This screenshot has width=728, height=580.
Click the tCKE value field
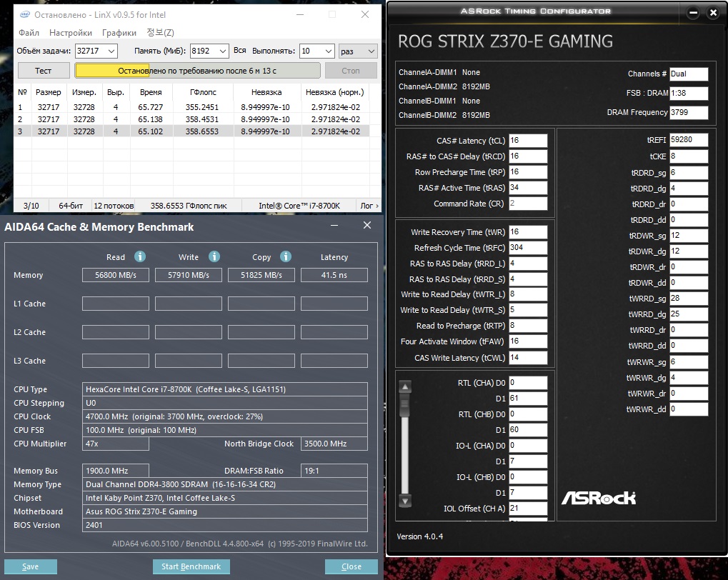tap(689, 156)
